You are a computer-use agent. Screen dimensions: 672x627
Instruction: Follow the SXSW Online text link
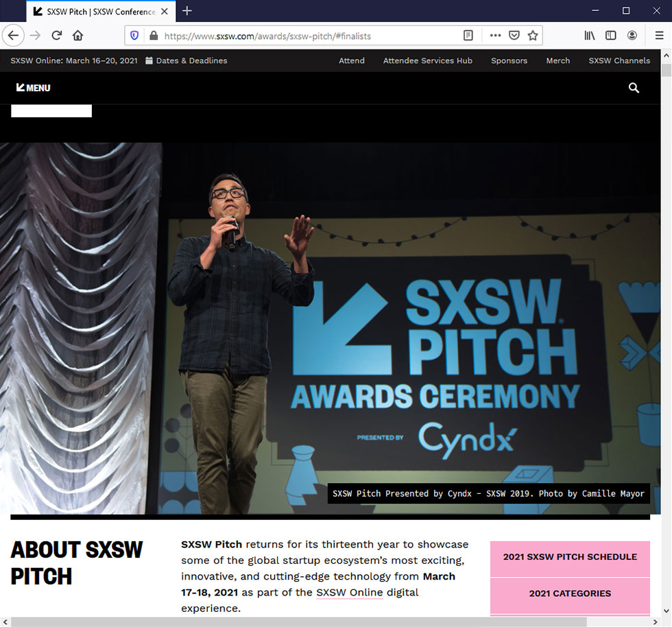[x=349, y=592]
